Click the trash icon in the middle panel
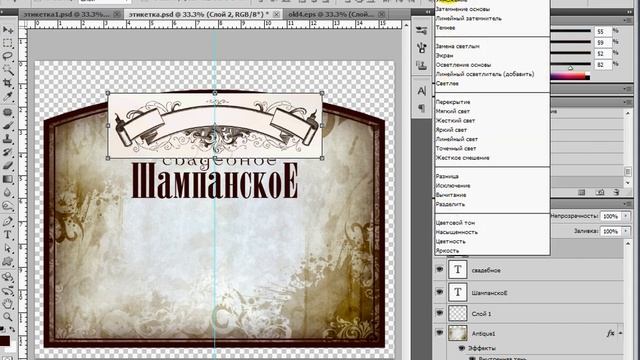This screenshot has height=360, width=640. [616, 192]
